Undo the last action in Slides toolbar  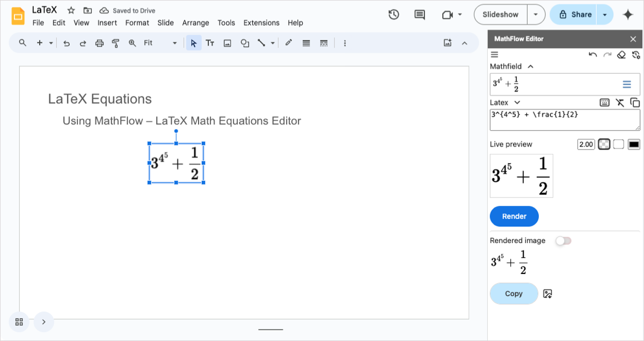point(67,43)
